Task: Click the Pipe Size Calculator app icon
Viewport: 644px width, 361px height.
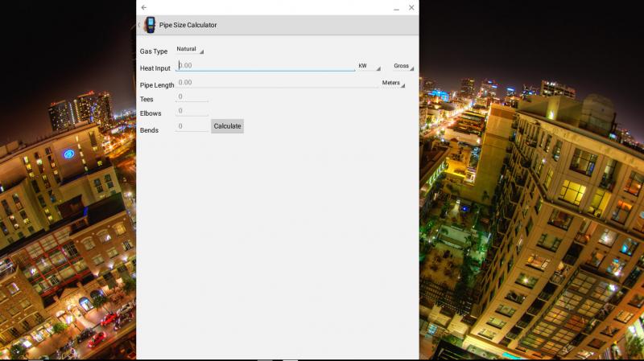Action: point(150,25)
